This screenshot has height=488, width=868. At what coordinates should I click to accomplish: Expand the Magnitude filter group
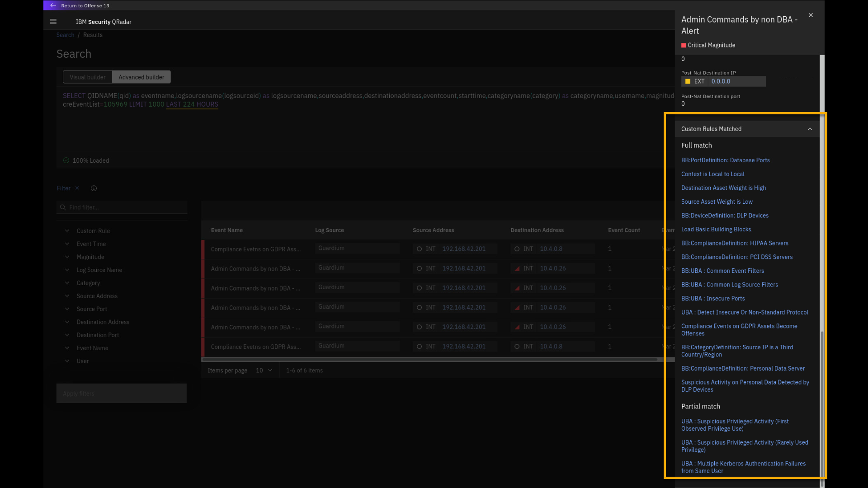(x=67, y=257)
